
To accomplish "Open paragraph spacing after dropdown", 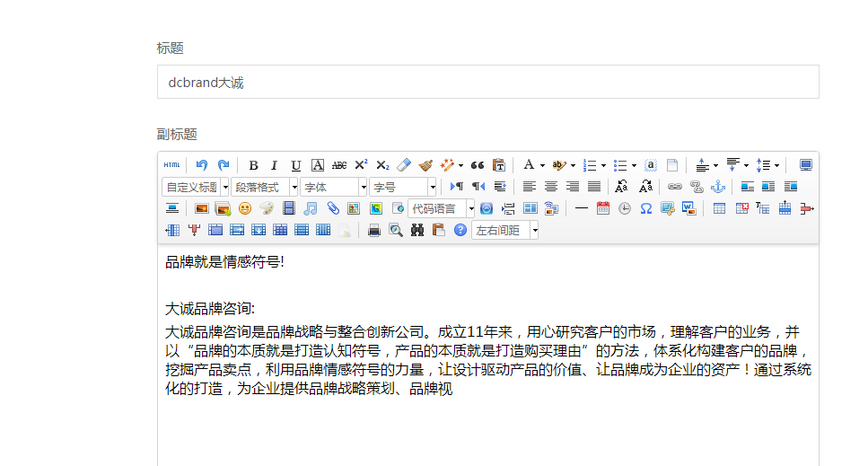I will pyautogui.click(x=746, y=165).
